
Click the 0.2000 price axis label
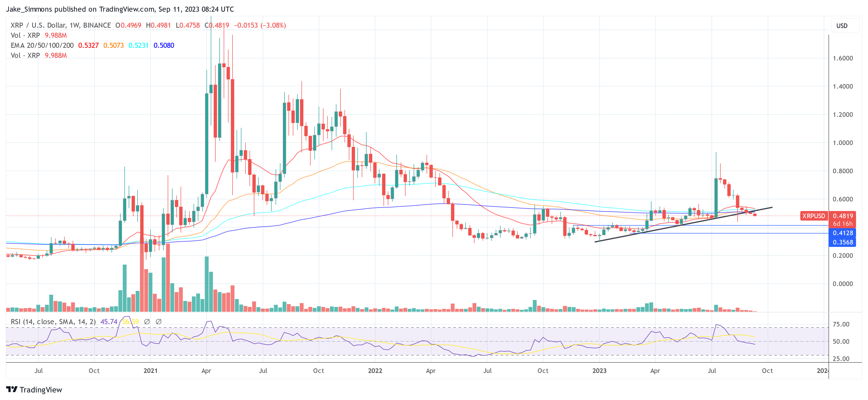843,256
